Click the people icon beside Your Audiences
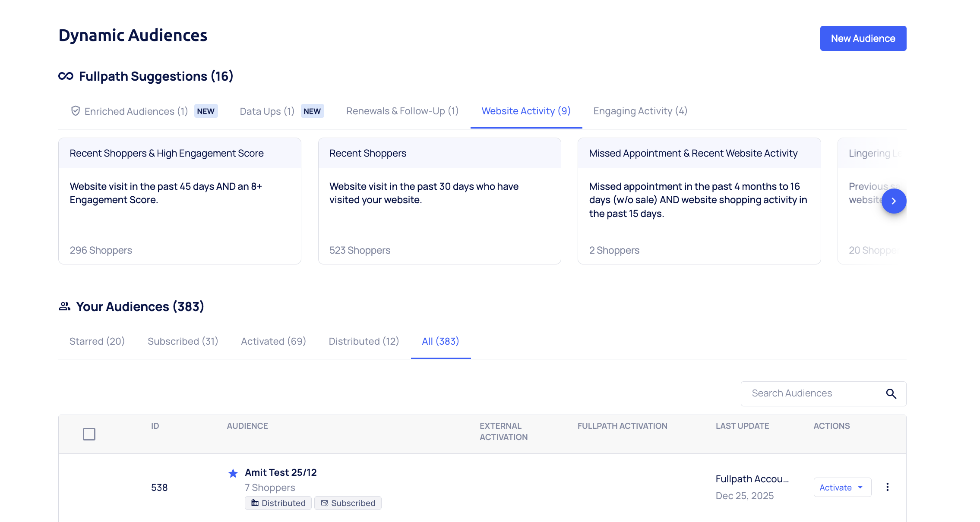Viewport: 980px width, 522px height. 64,306
